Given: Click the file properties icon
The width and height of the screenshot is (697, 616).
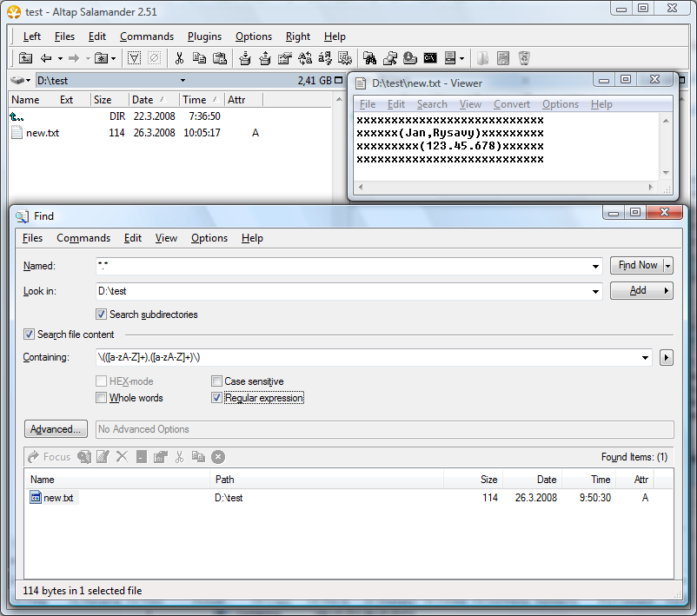Looking at the screenshot, I should [x=285, y=58].
